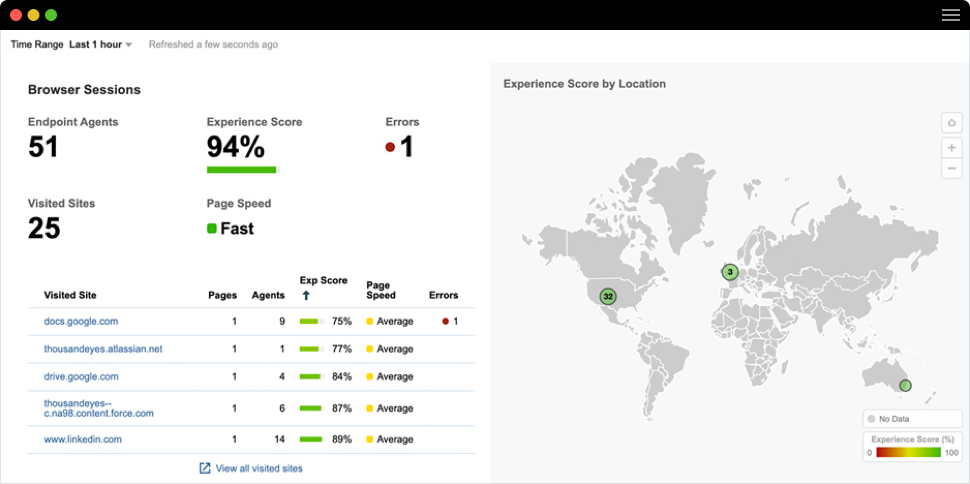
Task: Zoom out on the map
Action: [x=951, y=168]
